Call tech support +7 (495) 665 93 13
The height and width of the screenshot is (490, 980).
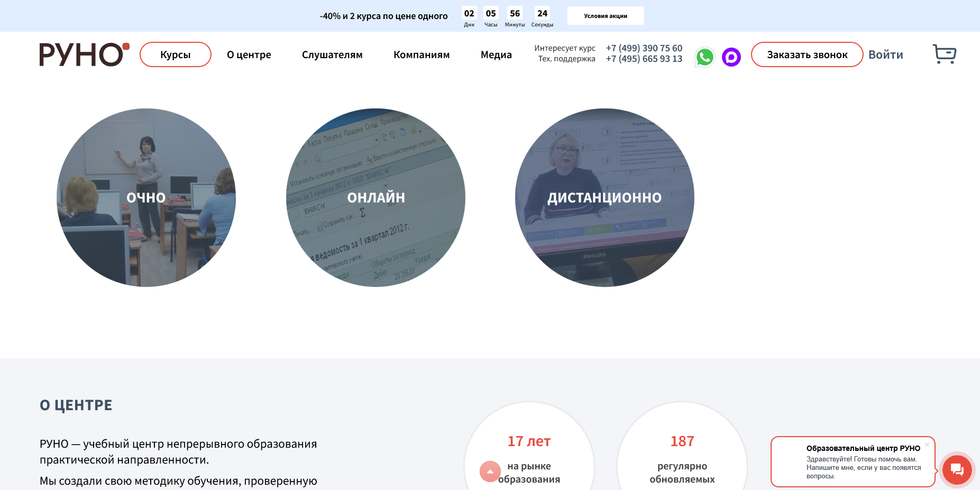click(x=644, y=59)
